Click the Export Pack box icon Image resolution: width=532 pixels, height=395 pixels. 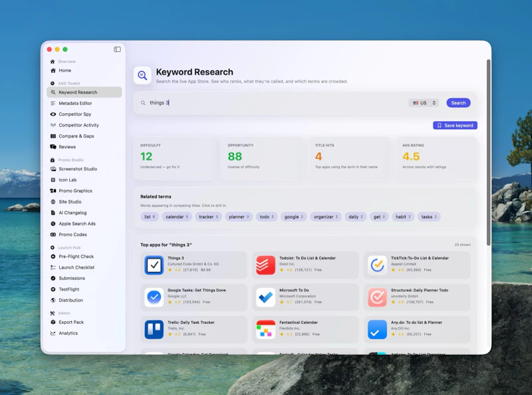point(53,322)
